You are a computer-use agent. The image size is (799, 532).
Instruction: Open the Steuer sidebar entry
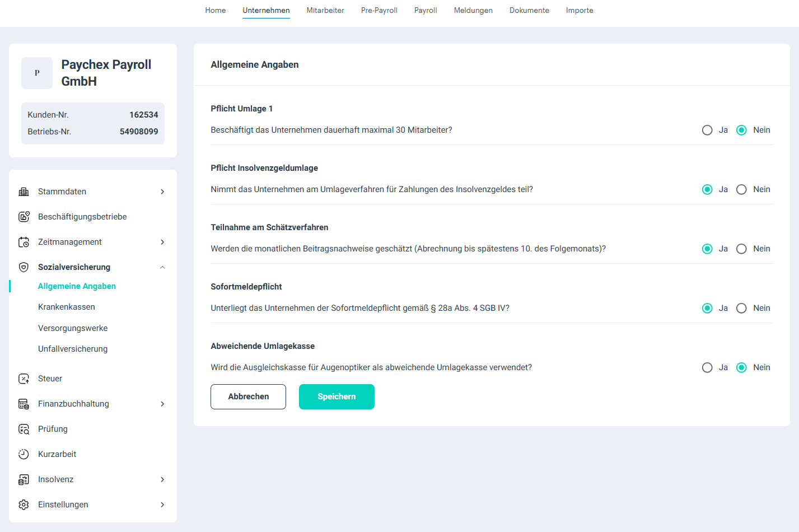50,379
